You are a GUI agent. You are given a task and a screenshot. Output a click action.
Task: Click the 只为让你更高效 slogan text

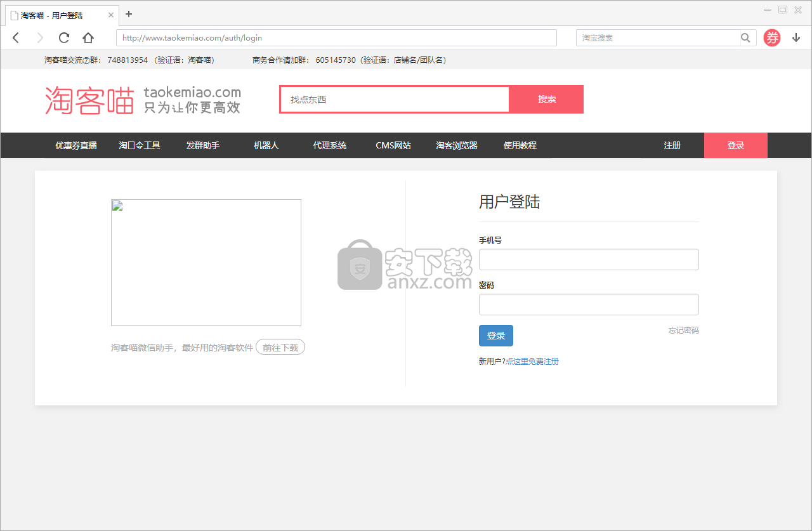tap(192, 108)
